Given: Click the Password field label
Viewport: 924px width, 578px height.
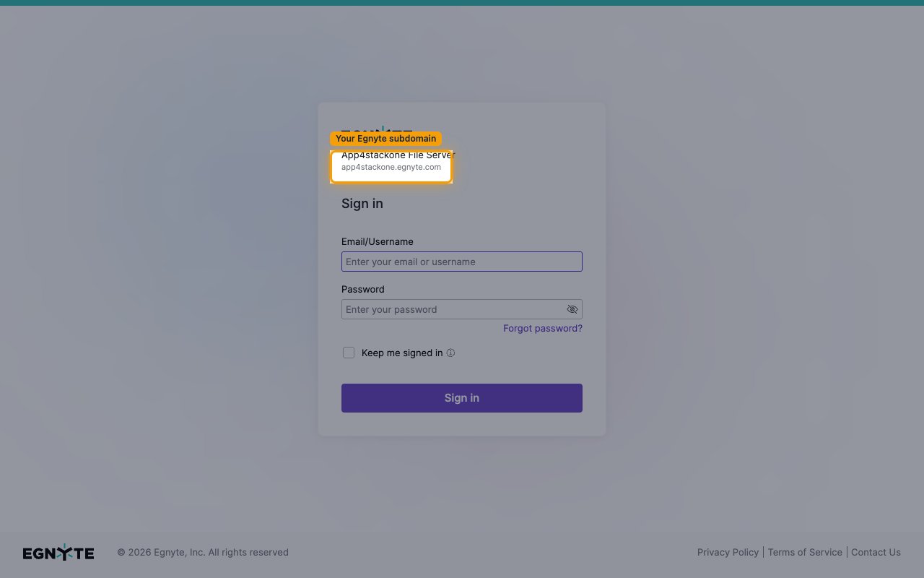Looking at the screenshot, I should [363, 289].
